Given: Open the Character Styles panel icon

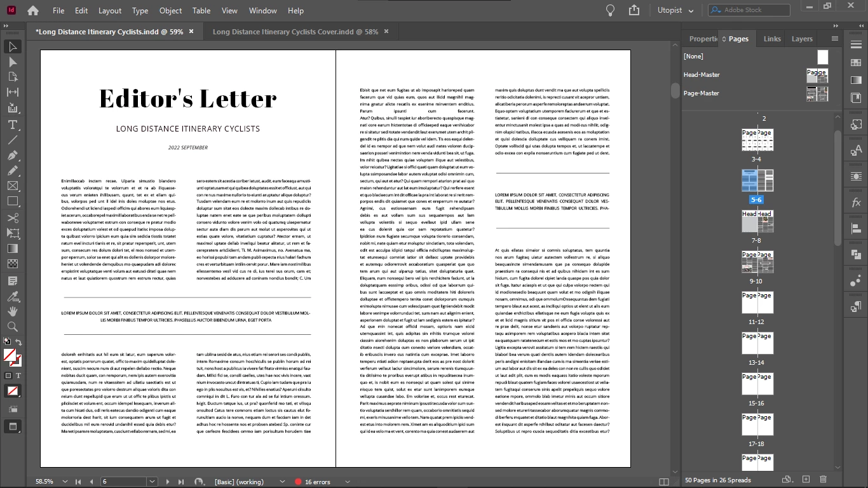Looking at the screenshot, I should tap(857, 151).
